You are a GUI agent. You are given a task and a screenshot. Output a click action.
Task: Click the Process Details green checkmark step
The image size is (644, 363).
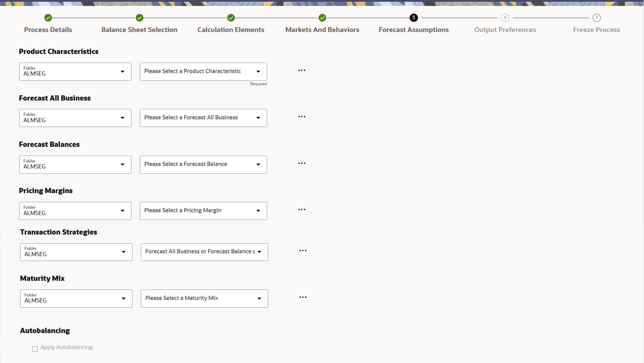48,18
